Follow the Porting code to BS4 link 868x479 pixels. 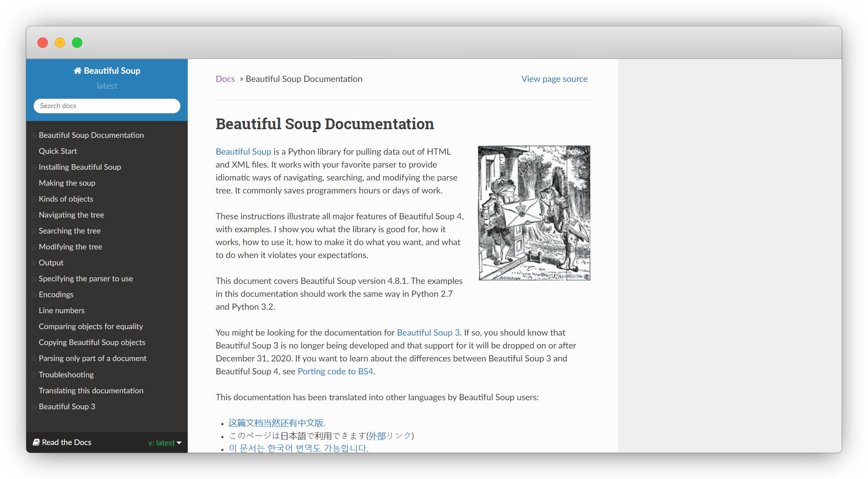point(335,371)
